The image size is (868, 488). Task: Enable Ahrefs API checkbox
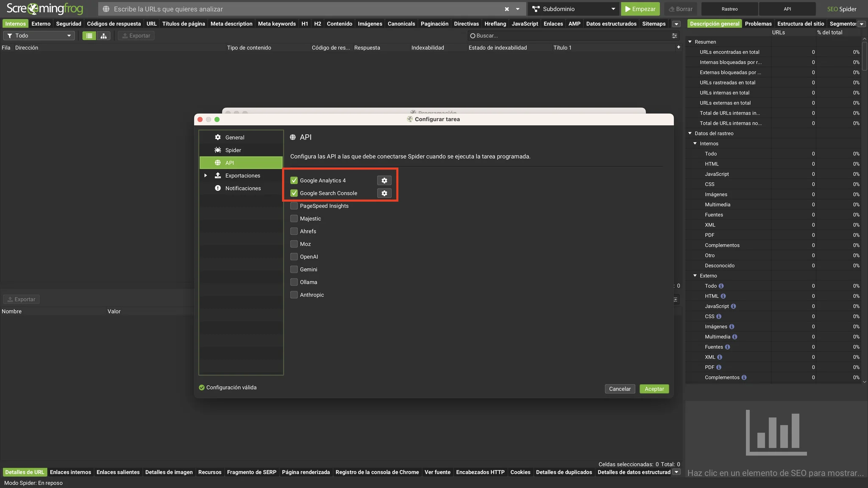point(294,231)
